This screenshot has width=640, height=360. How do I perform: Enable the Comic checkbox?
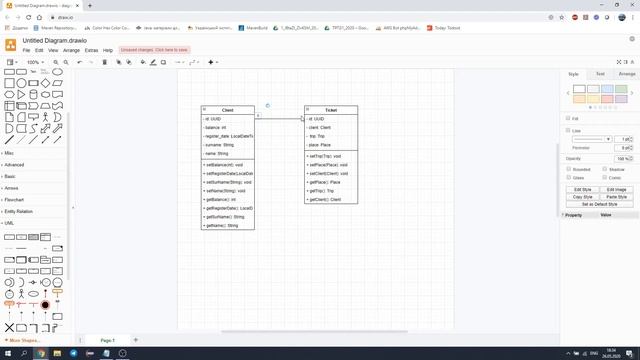click(604, 178)
